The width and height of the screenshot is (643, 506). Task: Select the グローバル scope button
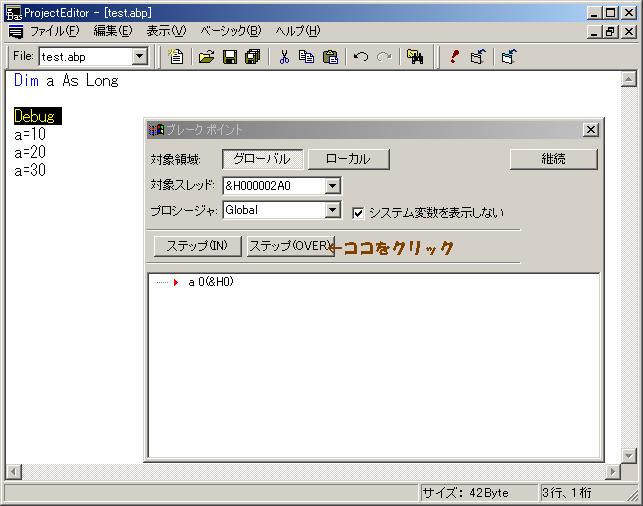262,159
